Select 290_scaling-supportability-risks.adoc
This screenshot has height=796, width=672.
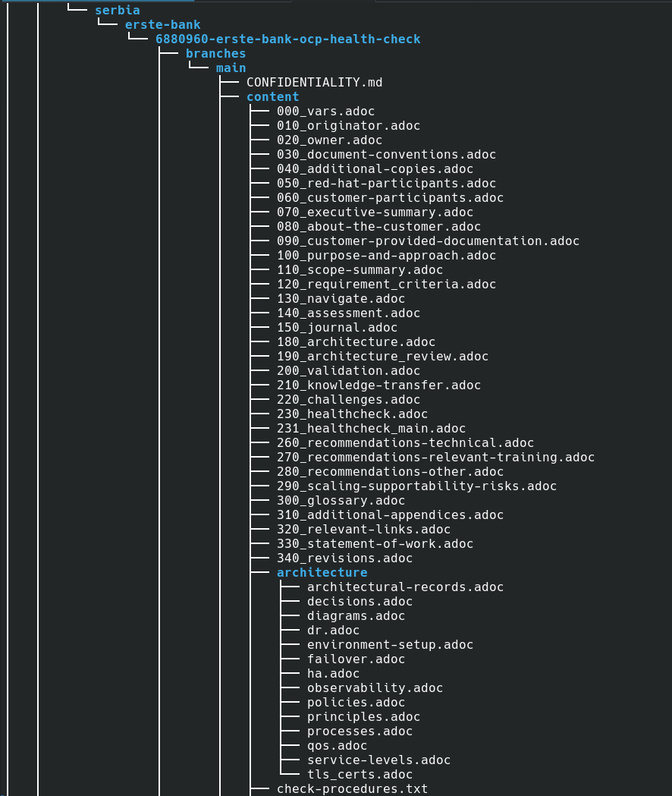point(416,486)
